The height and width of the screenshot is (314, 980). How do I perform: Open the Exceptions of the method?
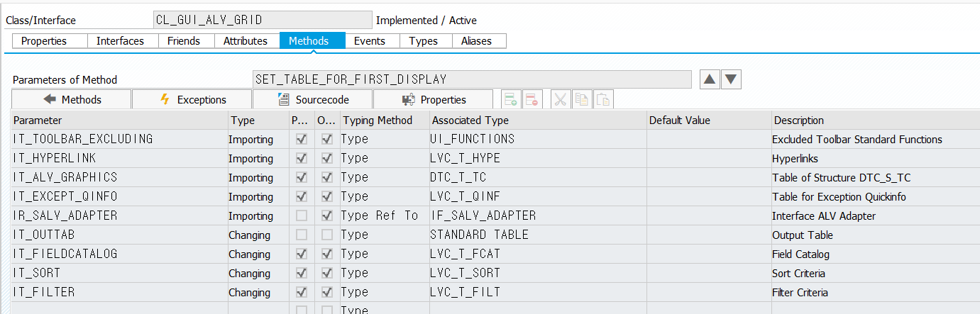pos(192,99)
